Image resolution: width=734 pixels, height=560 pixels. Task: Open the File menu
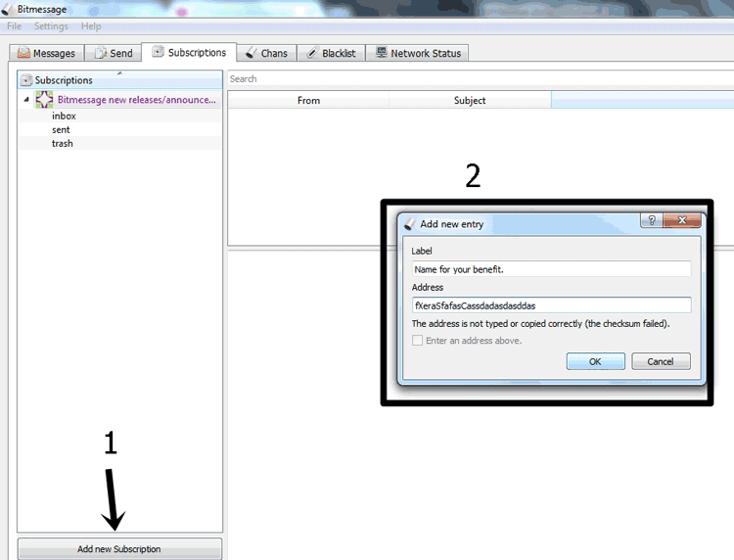[15, 26]
